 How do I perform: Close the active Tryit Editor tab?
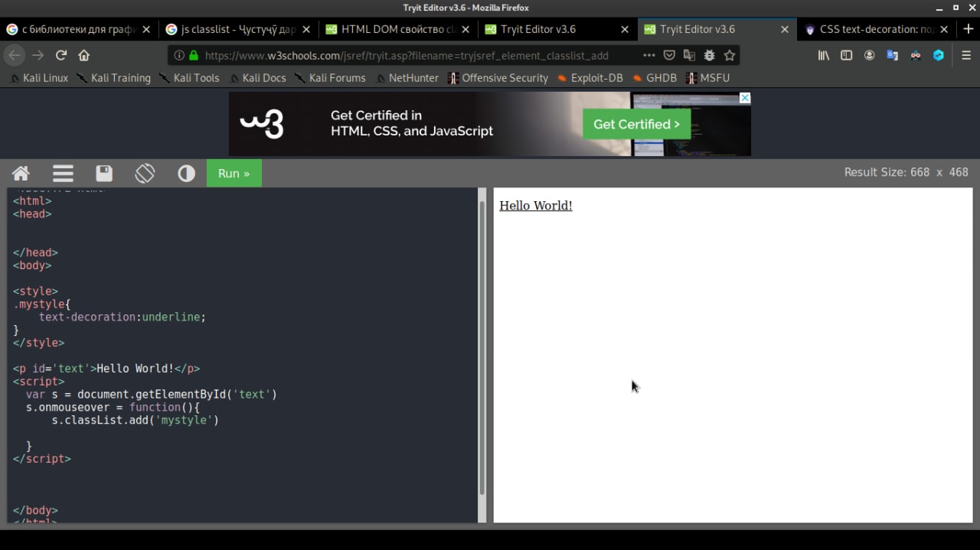785,29
